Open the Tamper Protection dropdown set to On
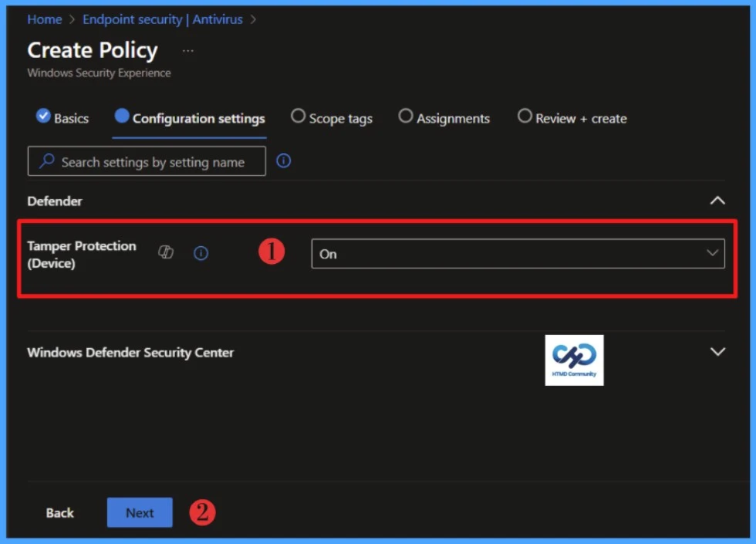 coord(518,253)
